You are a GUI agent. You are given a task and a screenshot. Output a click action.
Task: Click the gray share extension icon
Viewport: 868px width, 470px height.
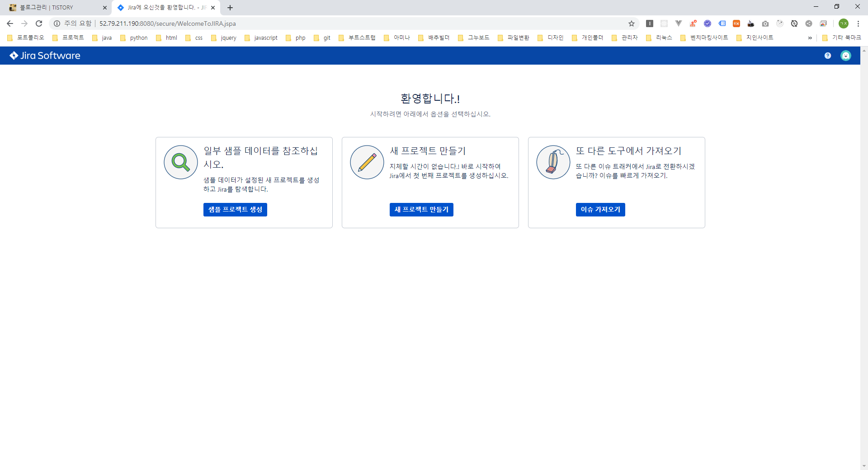pyautogui.click(x=809, y=23)
